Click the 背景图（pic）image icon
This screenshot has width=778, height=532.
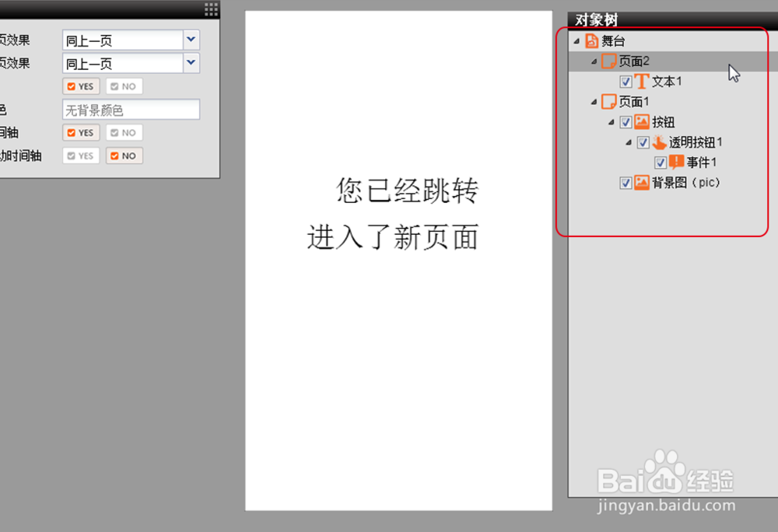pyautogui.click(x=641, y=183)
